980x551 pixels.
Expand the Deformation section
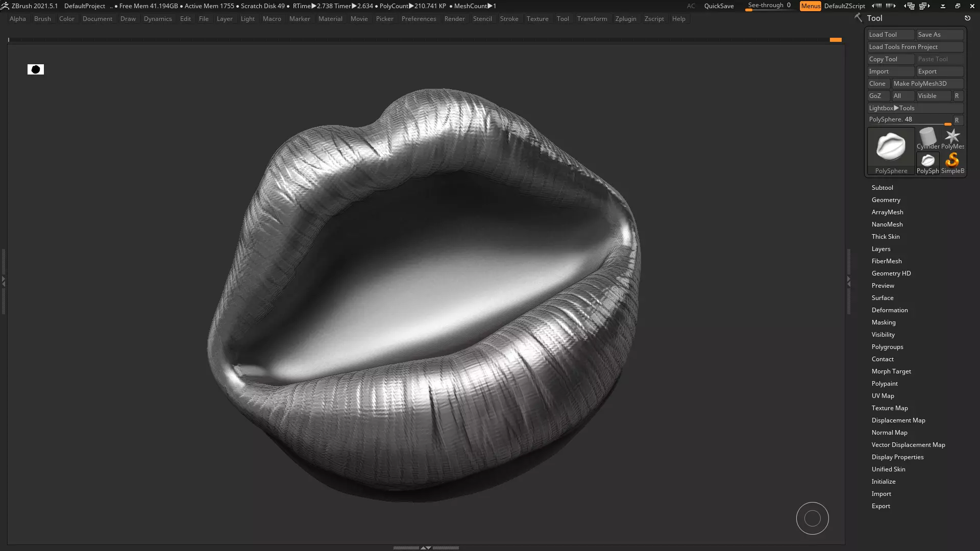(889, 310)
